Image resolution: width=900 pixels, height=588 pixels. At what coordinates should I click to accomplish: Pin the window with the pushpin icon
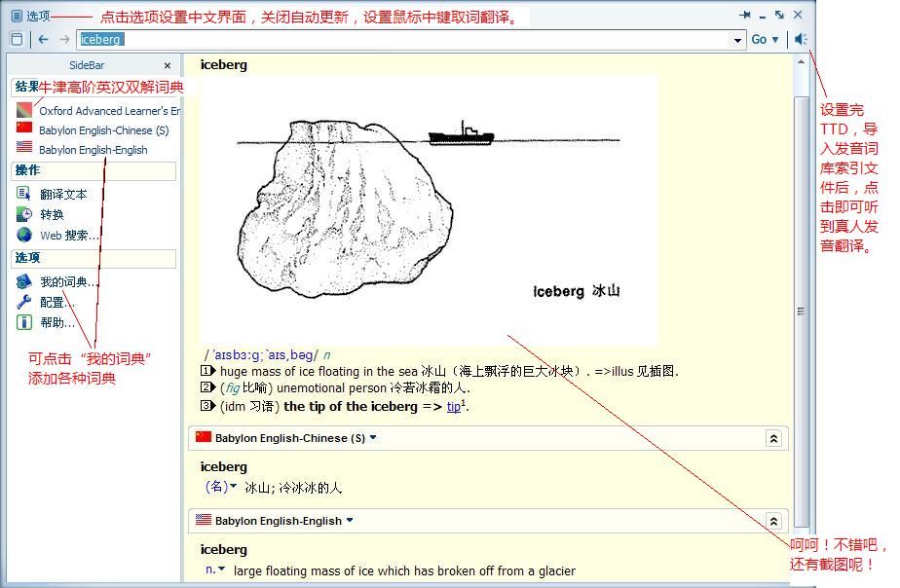pos(745,15)
